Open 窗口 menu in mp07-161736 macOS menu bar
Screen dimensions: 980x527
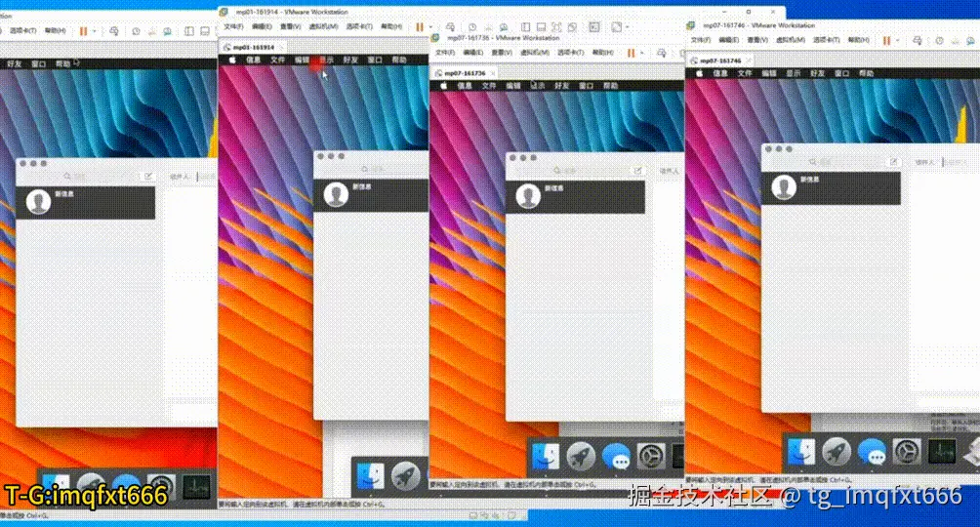point(587,86)
